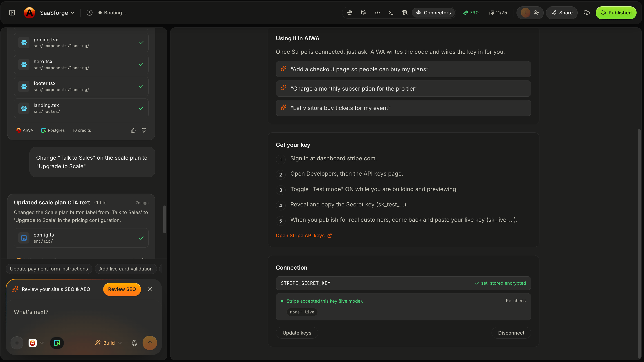This screenshot has height=362, width=644.
Task: Click the invite collaborator icon
Action: (x=536, y=13)
